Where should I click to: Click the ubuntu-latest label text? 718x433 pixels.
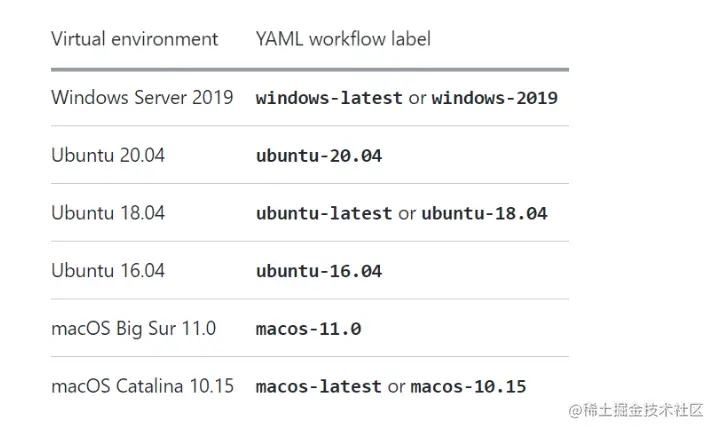pyautogui.click(x=324, y=214)
